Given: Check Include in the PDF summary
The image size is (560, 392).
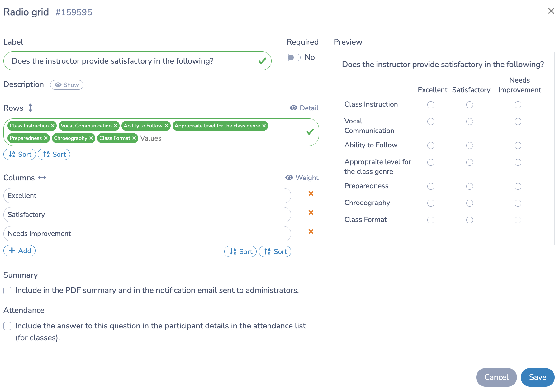Looking at the screenshot, I should [x=7, y=290].
